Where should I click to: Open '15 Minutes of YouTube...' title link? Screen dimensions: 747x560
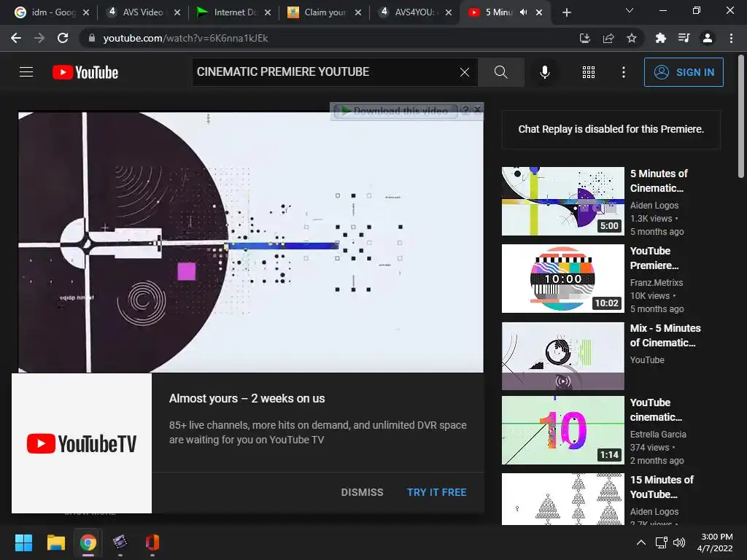pos(662,486)
